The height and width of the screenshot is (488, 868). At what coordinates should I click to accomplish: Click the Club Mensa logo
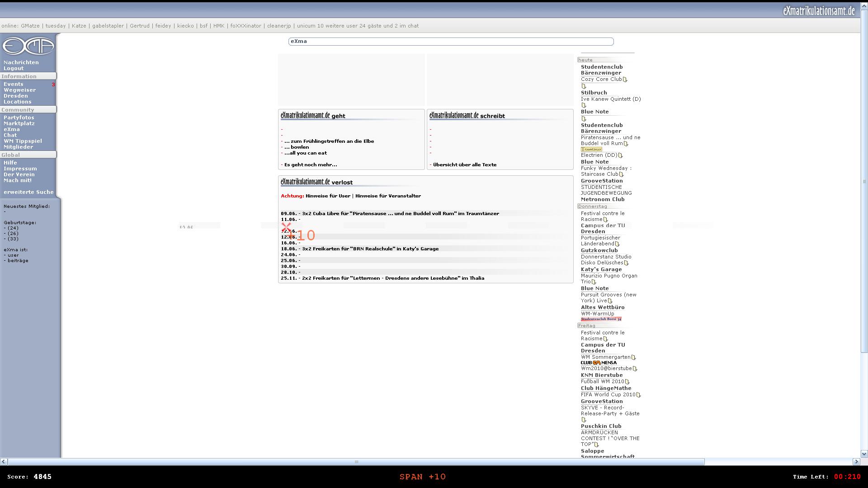point(599,363)
